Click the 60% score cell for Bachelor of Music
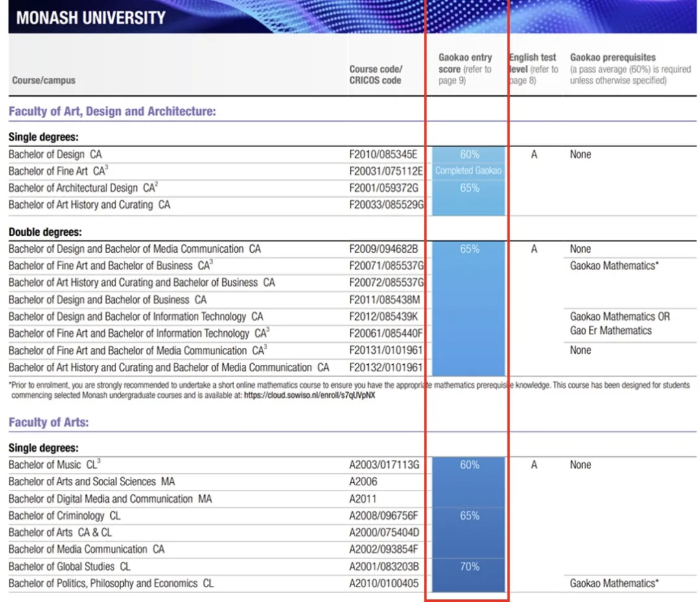The height and width of the screenshot is (602, 700). coord(469,465)
